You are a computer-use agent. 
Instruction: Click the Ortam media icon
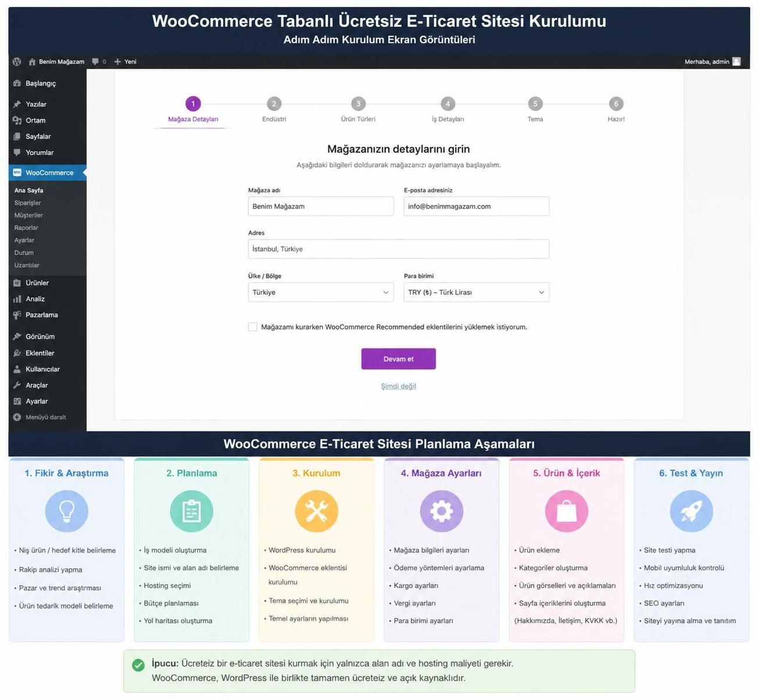17,120
